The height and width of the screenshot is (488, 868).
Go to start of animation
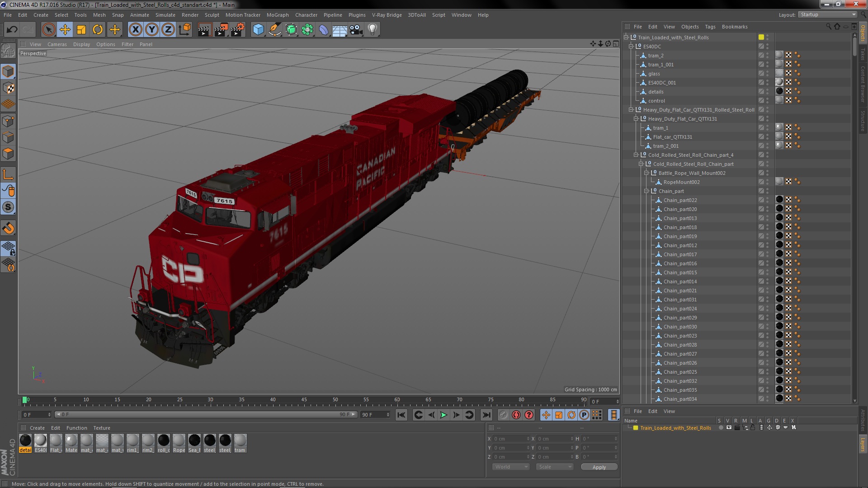(401, 415)
